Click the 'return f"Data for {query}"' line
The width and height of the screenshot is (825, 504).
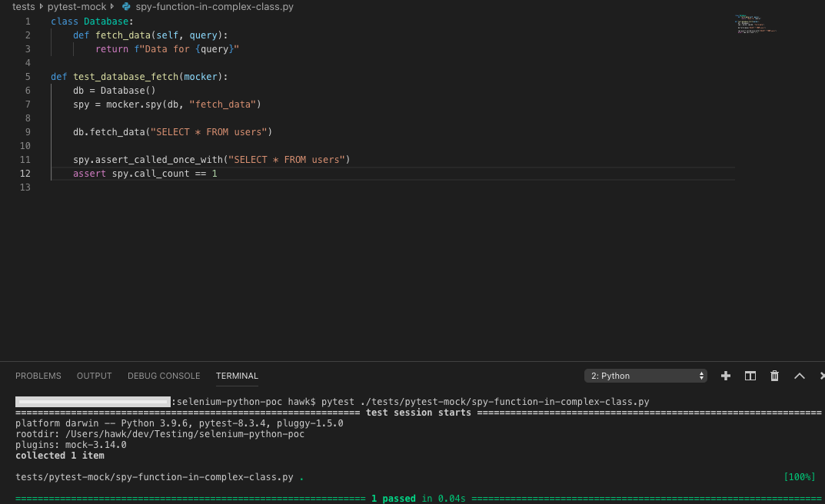pyautogui.click(x=168, y=49)
